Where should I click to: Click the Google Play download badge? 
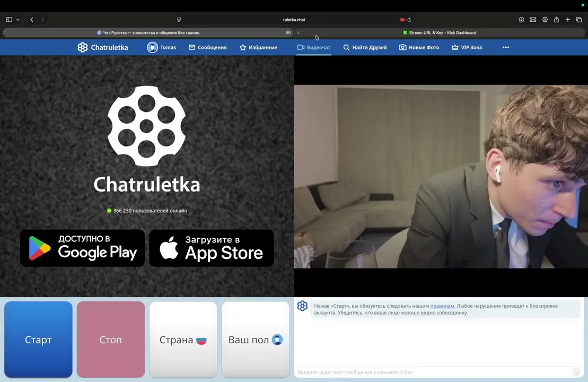(83, 248)
